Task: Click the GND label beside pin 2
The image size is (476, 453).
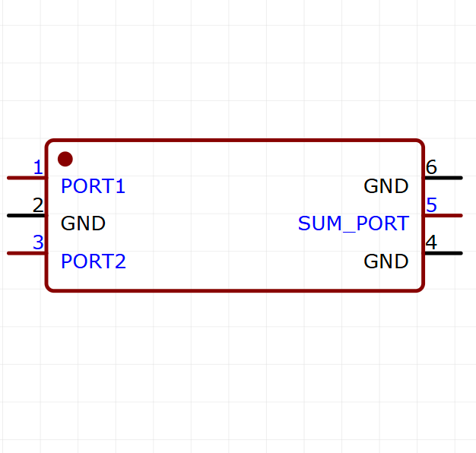Action: pos(83,223)
